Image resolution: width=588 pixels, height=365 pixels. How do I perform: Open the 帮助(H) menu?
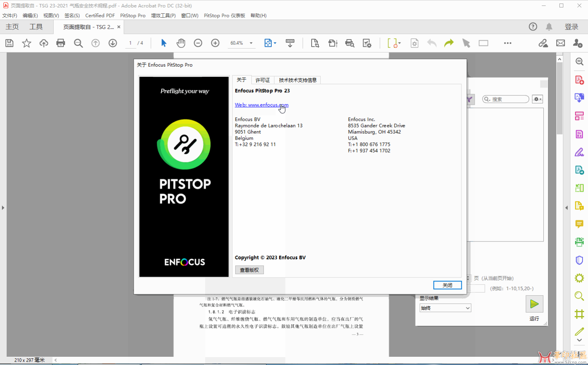pos(258,16)
